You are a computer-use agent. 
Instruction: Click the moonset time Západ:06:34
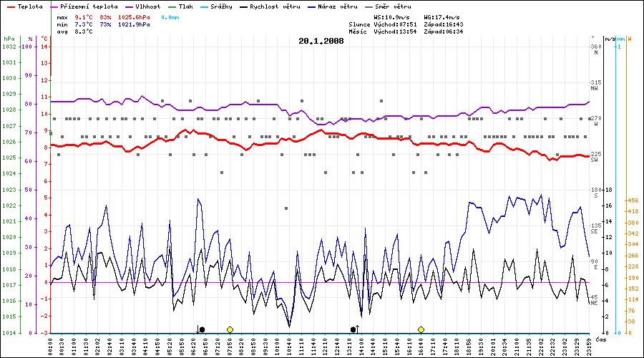(444, 32)
